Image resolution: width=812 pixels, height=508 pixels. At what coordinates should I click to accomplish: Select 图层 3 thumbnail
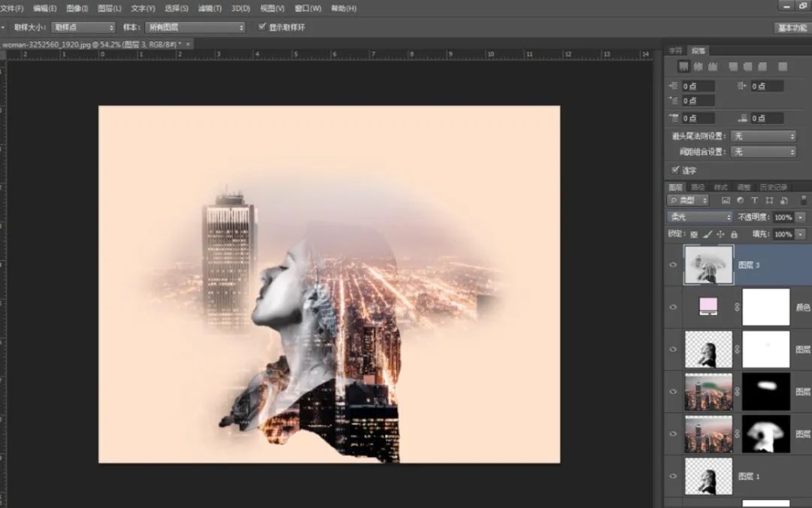tap(708, 265)
